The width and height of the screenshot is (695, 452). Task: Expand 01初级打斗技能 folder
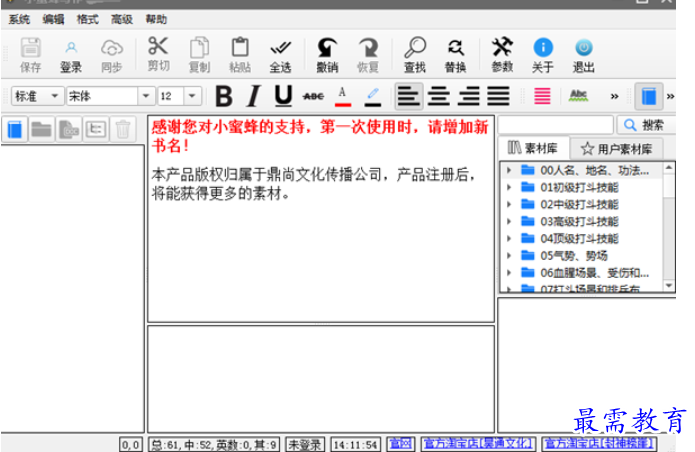pos(509,187)
